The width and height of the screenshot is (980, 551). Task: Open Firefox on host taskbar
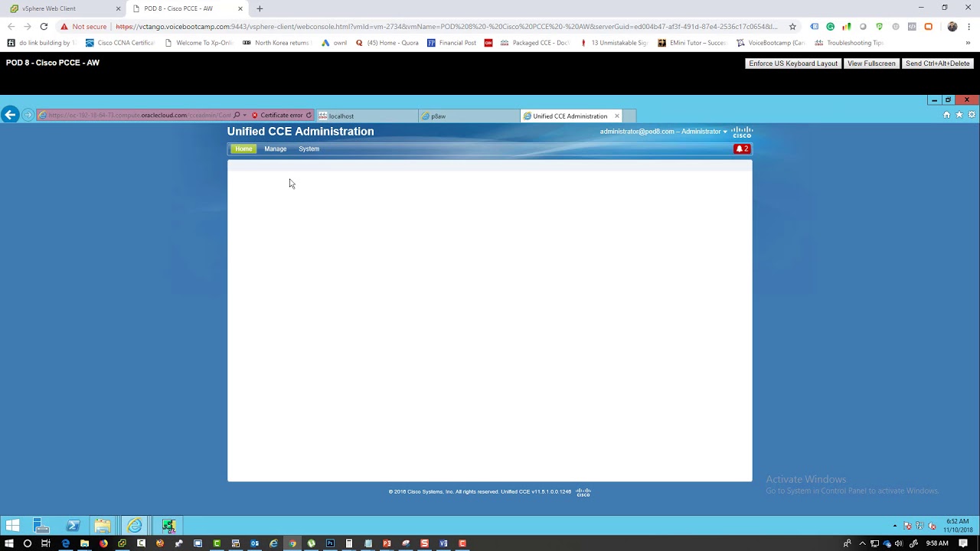pos(103,543)
